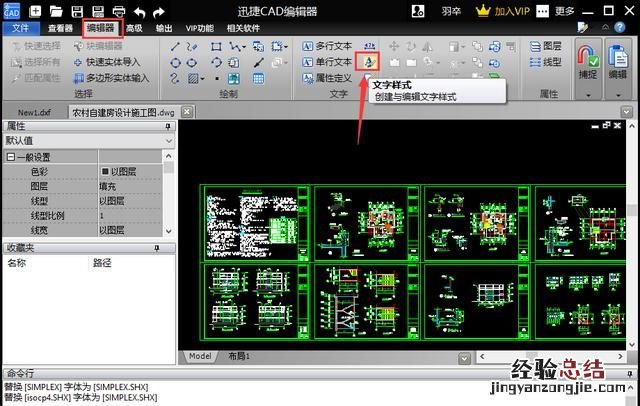This screenshot has width=640, height=406.
Task: Pin the command line (命令行) panel
Action: coord(630,373)
